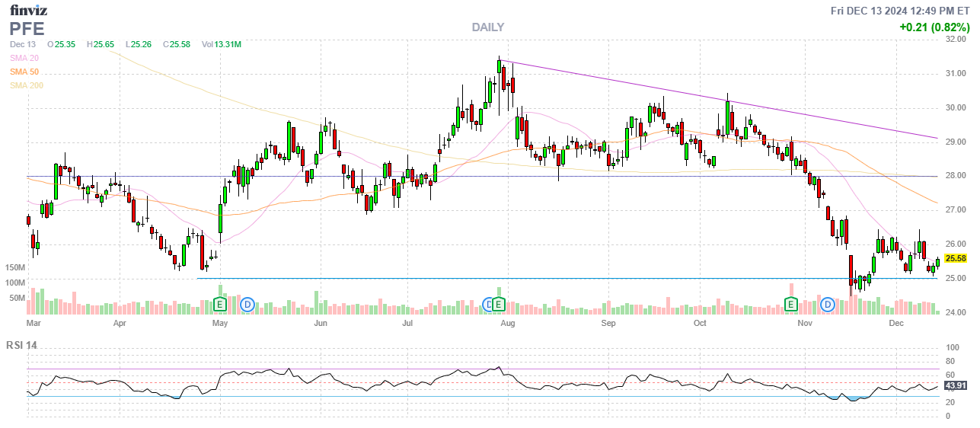Click the Jul month label on time axis
Image resolution: width=980 pixels, height=428 pixels.
(407, 323)
